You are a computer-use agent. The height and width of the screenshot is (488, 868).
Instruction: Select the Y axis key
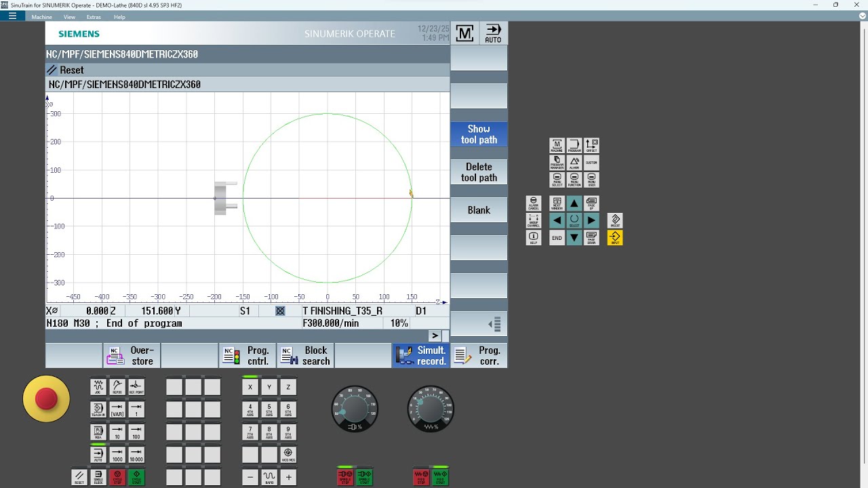pos(269,387)
